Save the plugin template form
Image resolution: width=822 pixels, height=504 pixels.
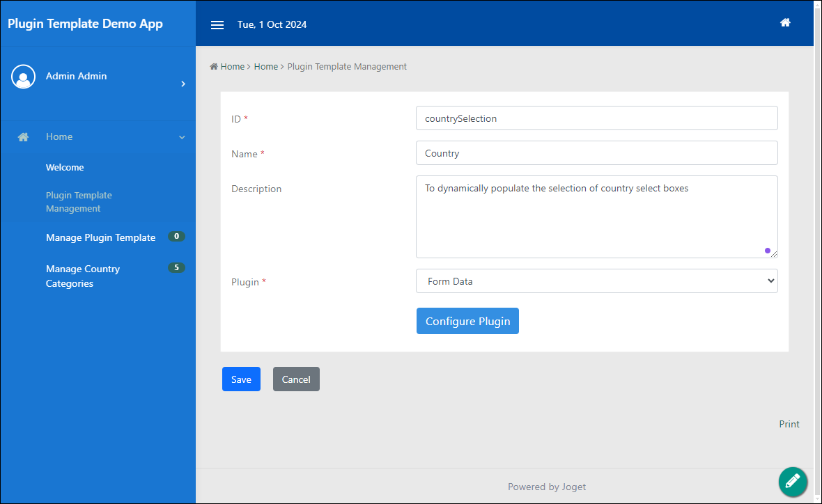point(241,379)
